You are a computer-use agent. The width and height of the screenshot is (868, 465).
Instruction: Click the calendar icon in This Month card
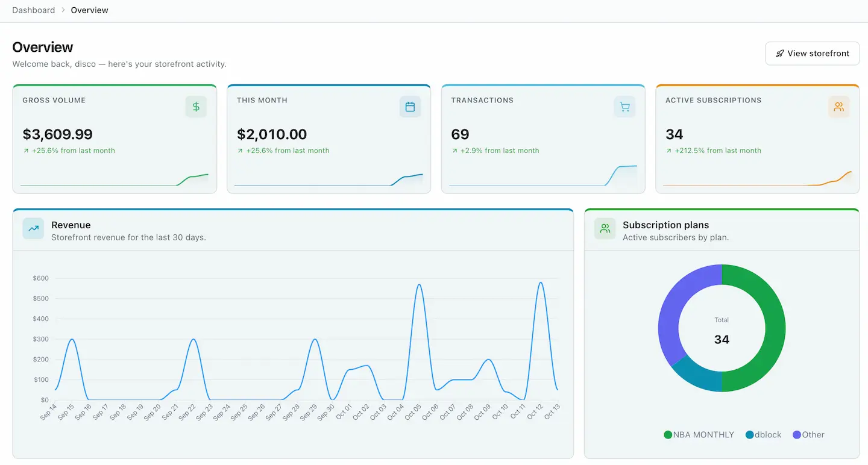click(410, 107)
